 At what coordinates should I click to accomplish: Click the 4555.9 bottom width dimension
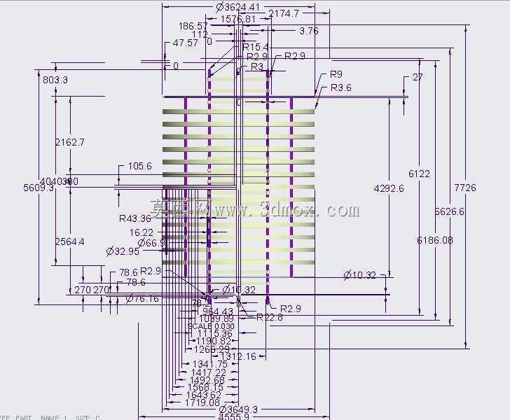[x=233, y=416]
